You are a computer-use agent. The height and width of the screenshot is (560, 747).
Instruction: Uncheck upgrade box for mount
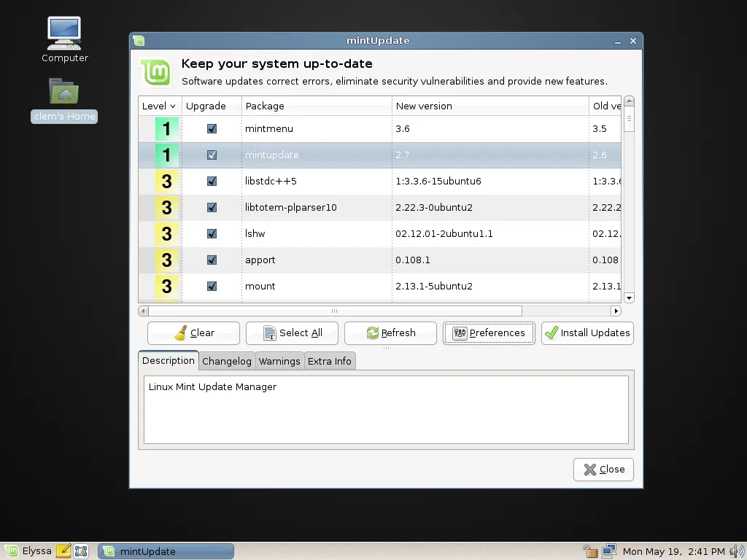[212, 286]
